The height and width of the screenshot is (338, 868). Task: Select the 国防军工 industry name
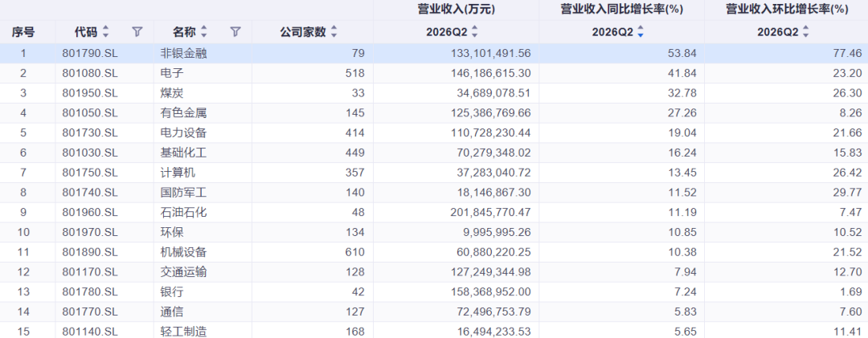pos(184,193)
